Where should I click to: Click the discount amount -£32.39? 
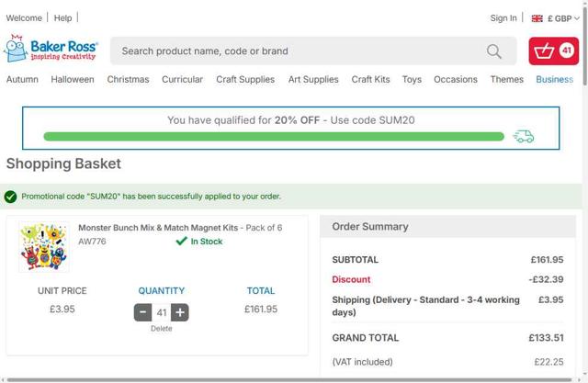(546, 279)
